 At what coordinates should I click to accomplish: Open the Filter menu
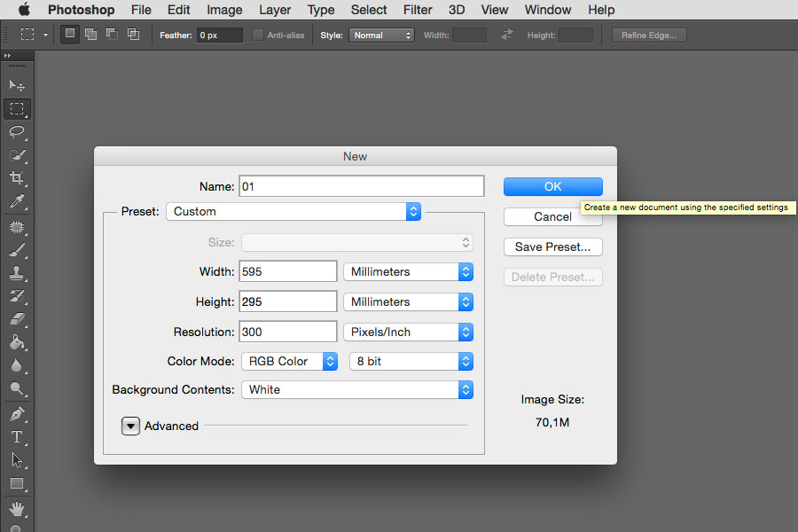418,10
